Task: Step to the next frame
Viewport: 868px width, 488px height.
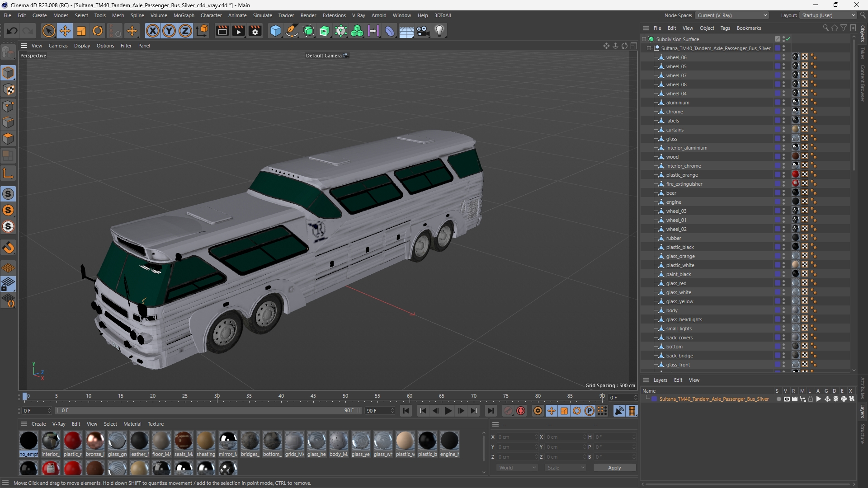Action: [461, 411]
